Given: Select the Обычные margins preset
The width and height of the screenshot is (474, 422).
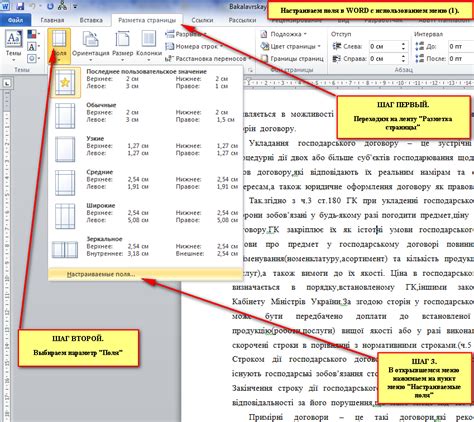Looking at the screenshot, I should 145,115.
